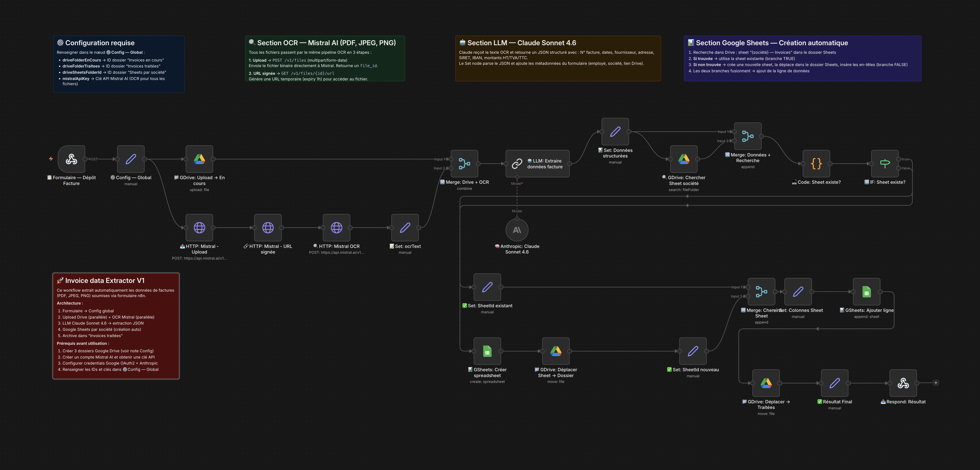The image size is (980, 470).
Task: Select the Section Google Sheets sticky note
Action: [x=803, y=58]
